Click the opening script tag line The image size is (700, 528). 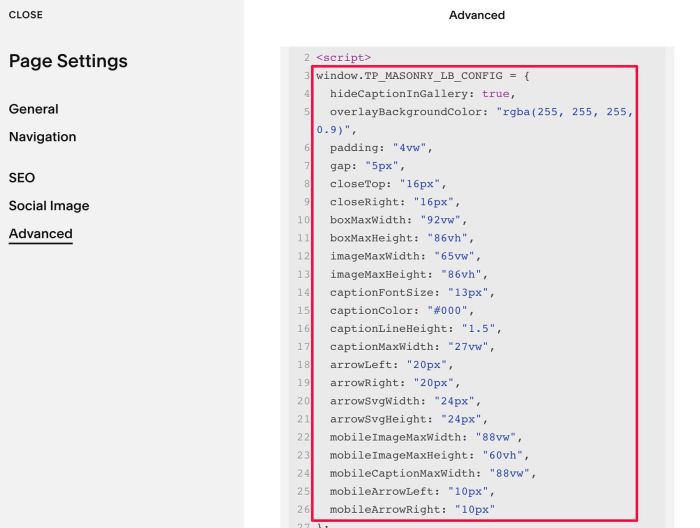tap(343, 58)
